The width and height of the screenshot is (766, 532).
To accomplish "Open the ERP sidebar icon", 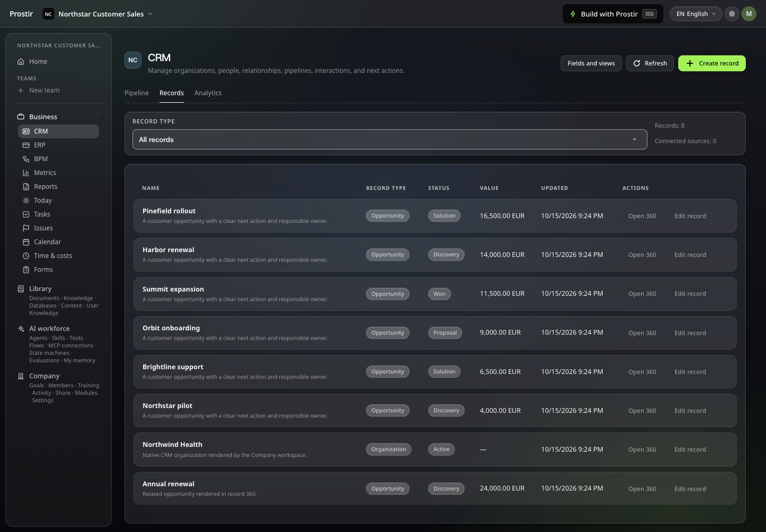I will (26, 145).
